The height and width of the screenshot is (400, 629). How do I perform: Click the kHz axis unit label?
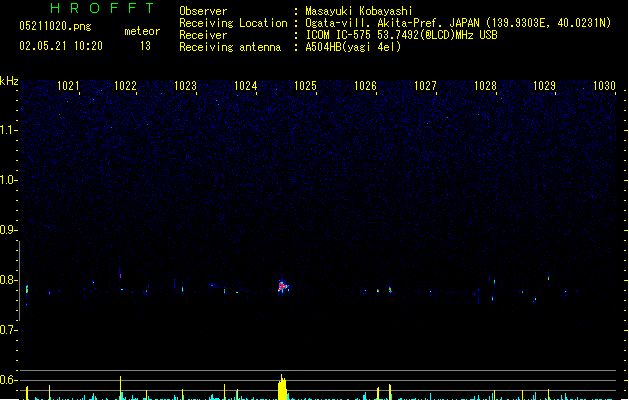pyautogui.click(x=9, y=81)
